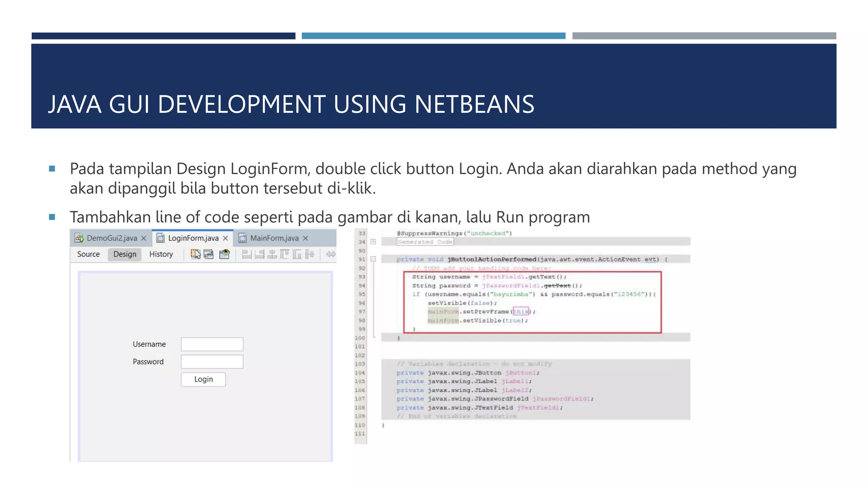Switch to the MainForm.java tab
This screenshot has height=488, width=868.
(274, 238)
